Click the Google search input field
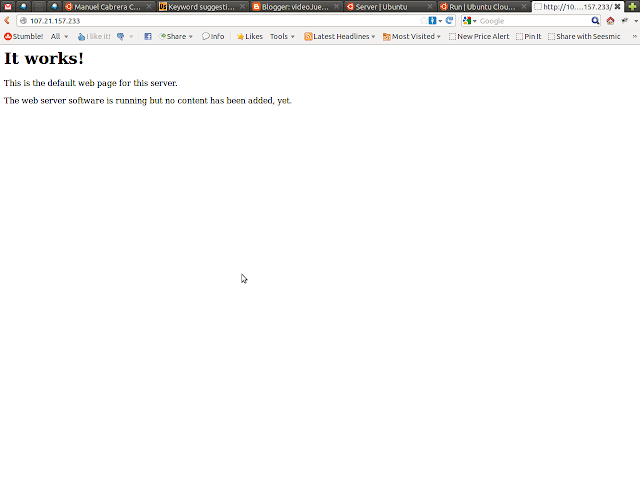 tap(534, 21)
